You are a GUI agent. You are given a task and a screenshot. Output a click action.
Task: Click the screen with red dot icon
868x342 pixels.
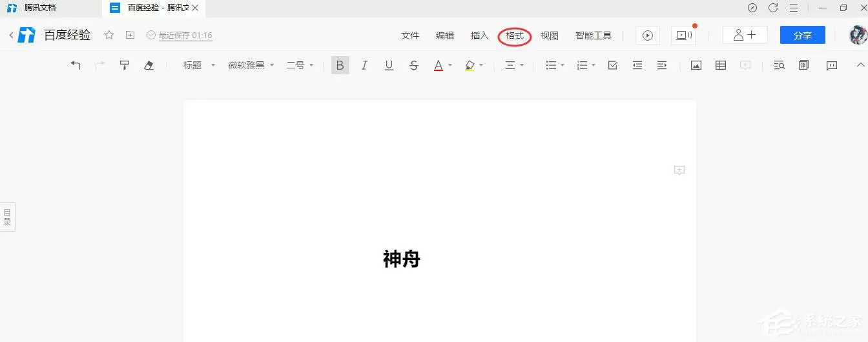tap(683, 35)
